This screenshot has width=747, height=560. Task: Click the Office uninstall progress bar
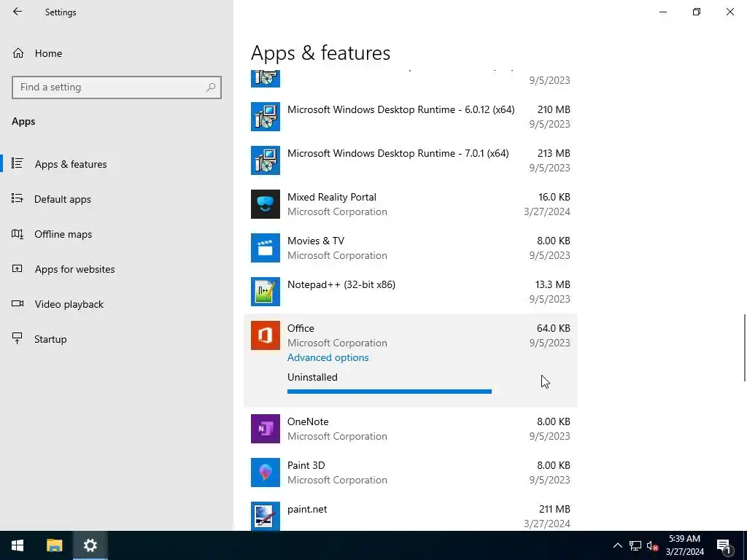[390, 392]
